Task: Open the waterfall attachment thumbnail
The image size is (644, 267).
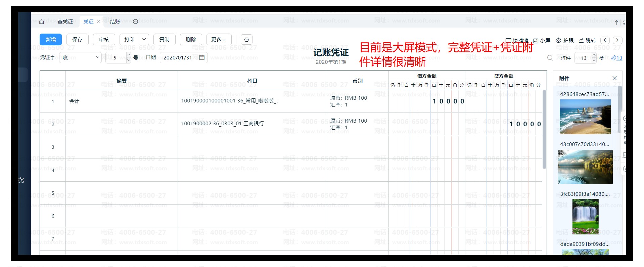Action: [x=585, y=217]
